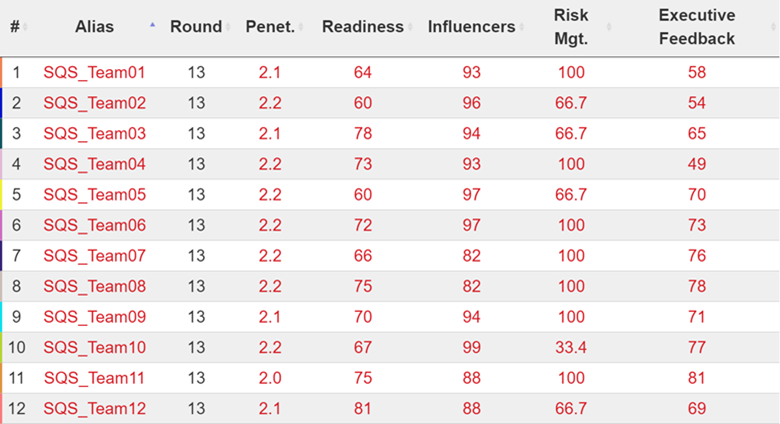This screenshot has width=780, height=424.
Task: Click the Readiness column header text
Action: (363, 27)
